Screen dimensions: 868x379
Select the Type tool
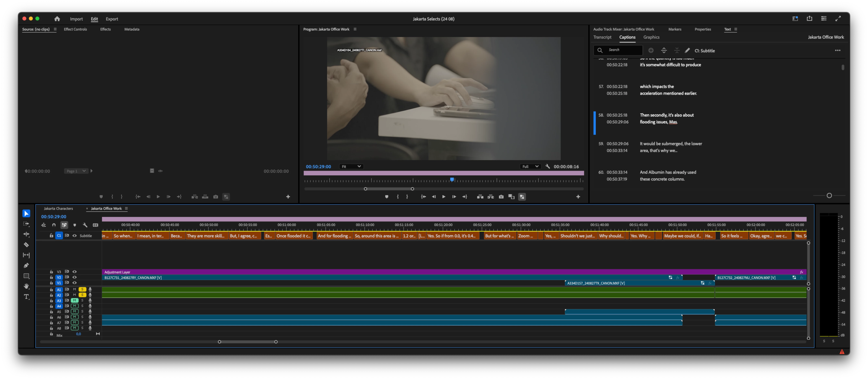point(26,297)
